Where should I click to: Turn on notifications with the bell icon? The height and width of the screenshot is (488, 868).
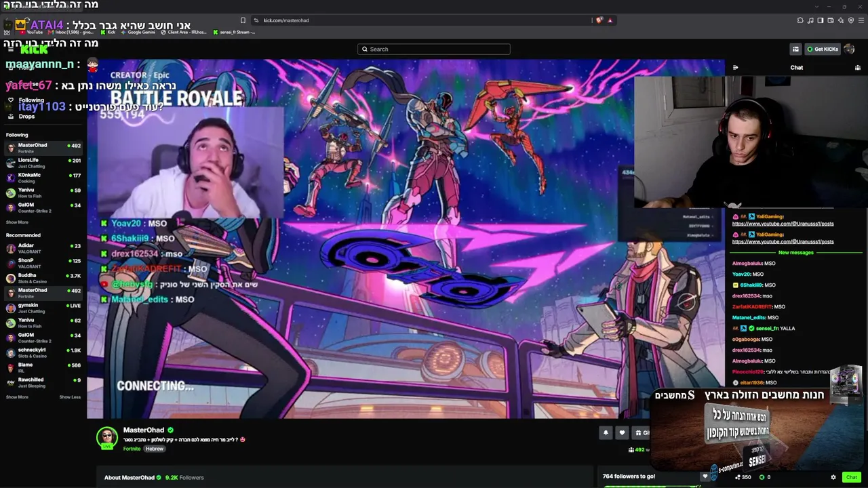click(x=606, y=432)
